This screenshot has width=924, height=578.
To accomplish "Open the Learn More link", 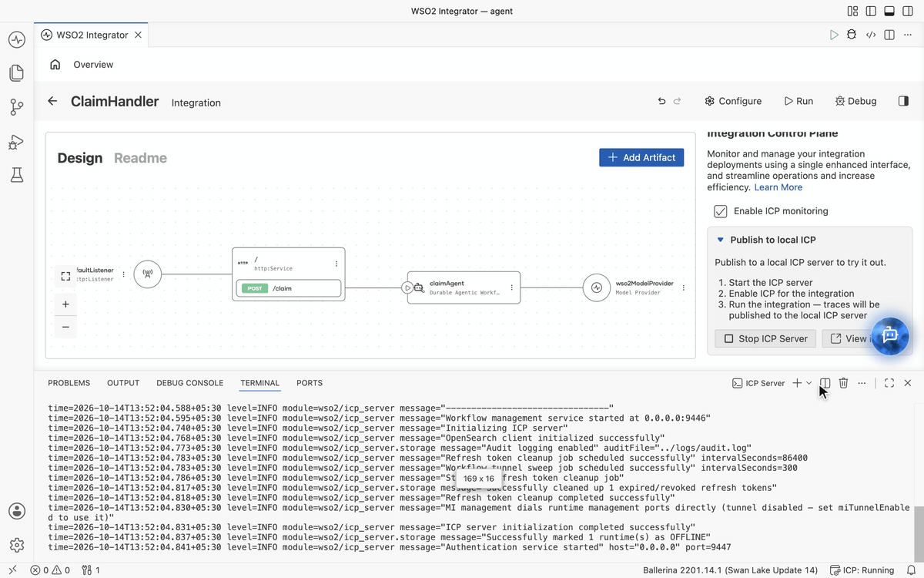I will (x=778, y=187).
